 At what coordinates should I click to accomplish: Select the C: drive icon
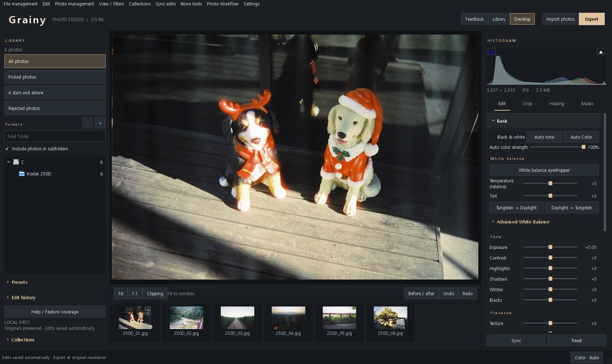coord(16,162)
